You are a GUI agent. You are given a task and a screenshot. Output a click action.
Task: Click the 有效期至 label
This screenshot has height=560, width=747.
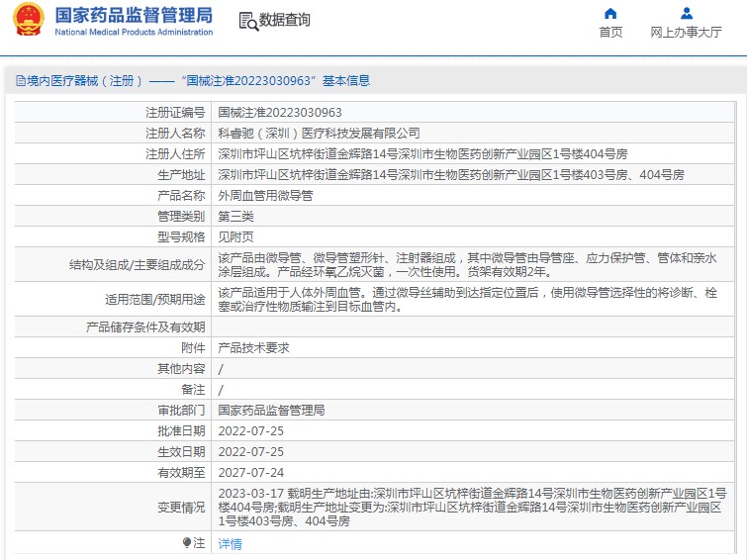click(x=181, y=472)
